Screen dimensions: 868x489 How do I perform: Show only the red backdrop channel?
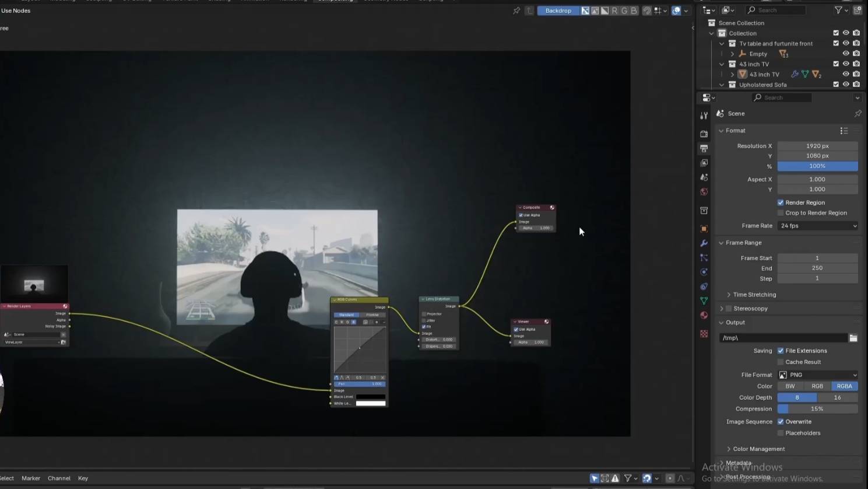(x=614, y=11)
